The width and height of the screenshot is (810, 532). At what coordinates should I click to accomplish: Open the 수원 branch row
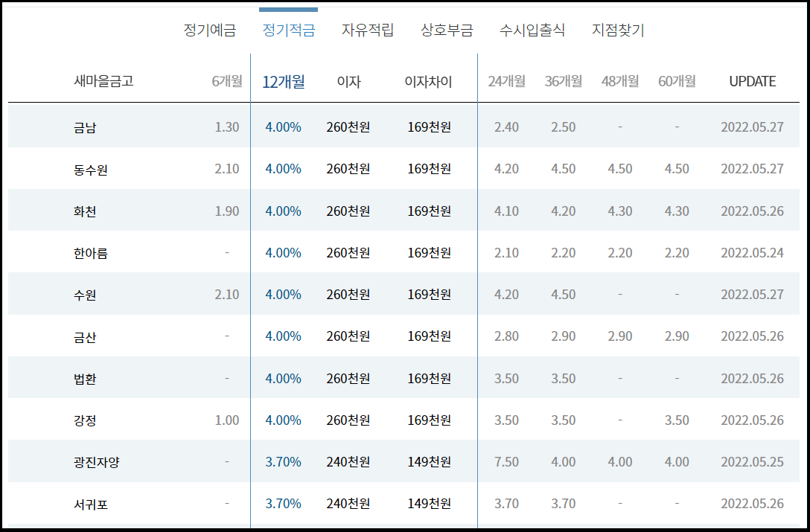404,294
